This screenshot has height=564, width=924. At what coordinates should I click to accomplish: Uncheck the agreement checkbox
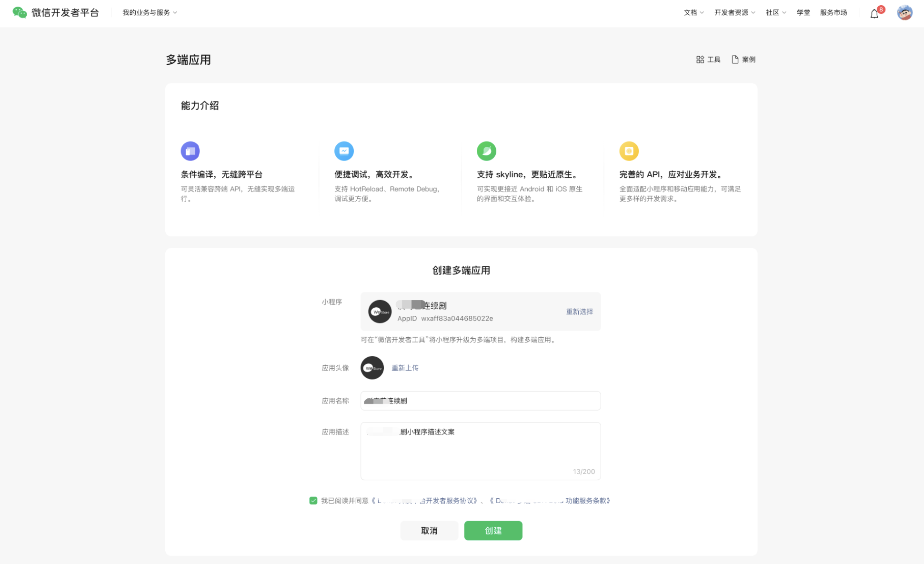pyautogui.click(x=313, y=501)
